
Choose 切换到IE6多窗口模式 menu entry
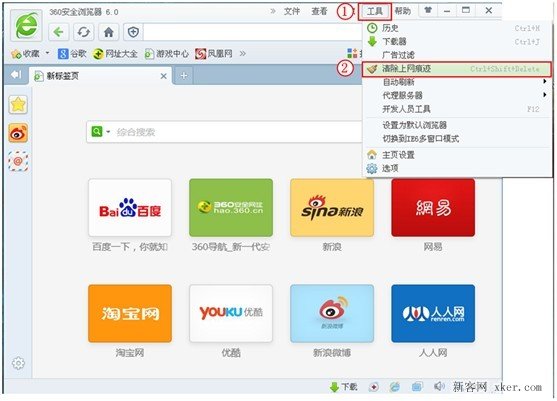click(458, 139)
